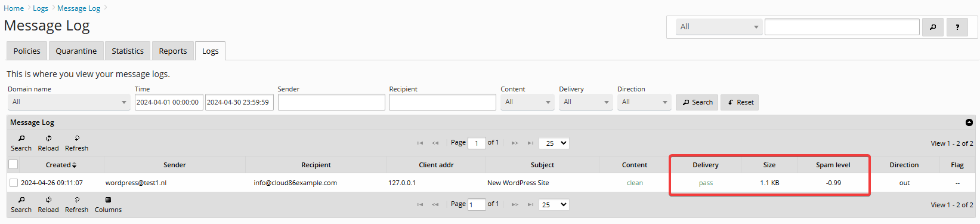This screenshot has width=980, height=224.
Task: Click the Reset filter button
Action: point(740,102)
